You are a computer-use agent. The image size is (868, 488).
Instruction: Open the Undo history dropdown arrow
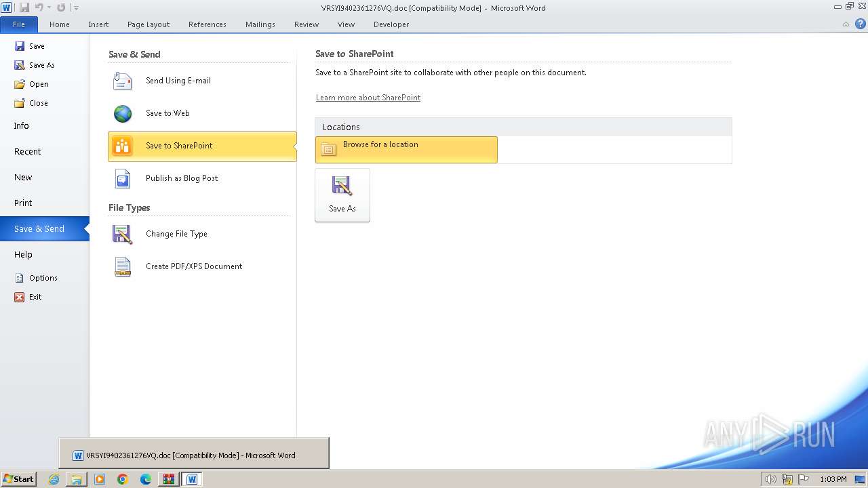49,7
